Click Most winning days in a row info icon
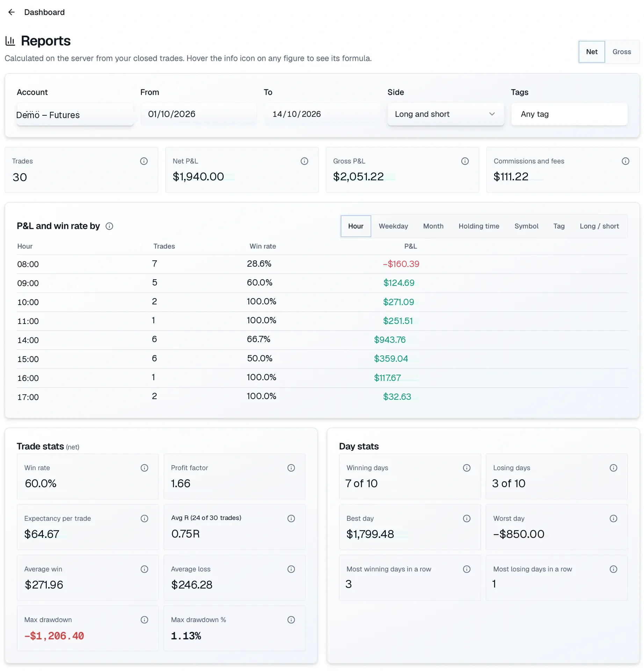Image resolution: width=644 pixels, height=671 pixels. [x=466, y=569]
